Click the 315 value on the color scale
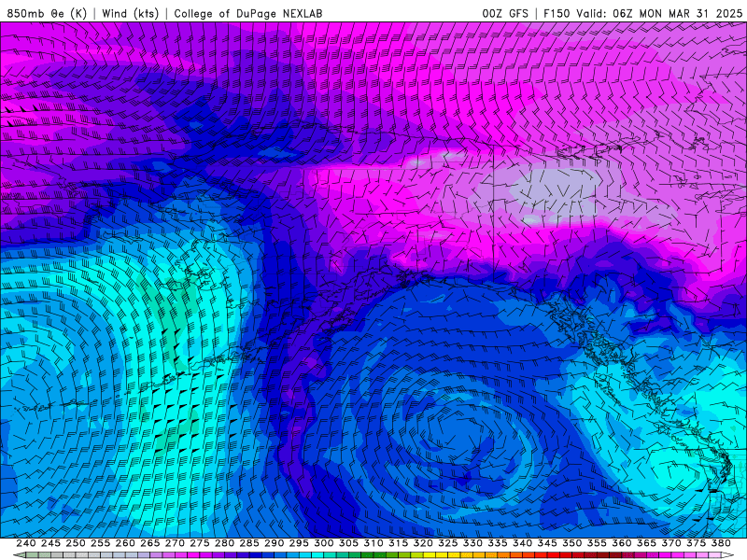The height and width of the screenshot is (560, 747). tap(399, 543)
